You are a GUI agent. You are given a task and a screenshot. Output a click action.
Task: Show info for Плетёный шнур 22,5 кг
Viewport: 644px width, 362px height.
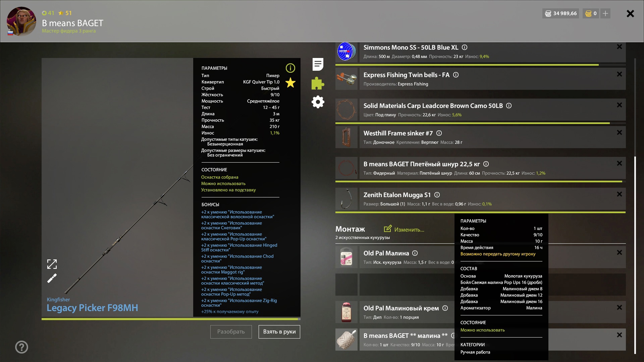pos(486,164)
